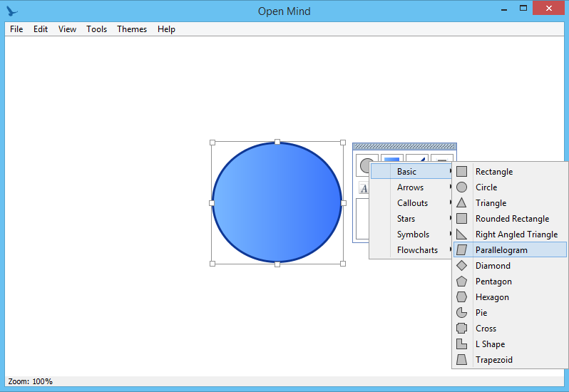Select the Rounded Rectangle shape

510,219
